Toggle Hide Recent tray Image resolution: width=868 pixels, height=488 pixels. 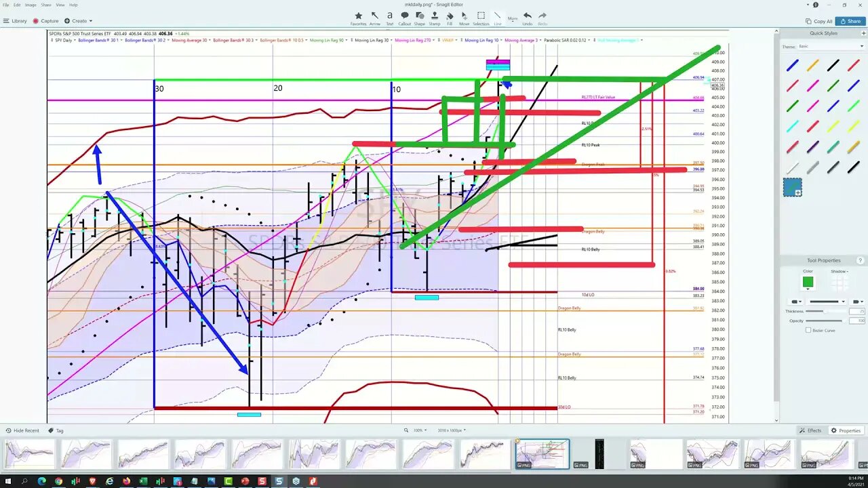click(x=21, y=430)
